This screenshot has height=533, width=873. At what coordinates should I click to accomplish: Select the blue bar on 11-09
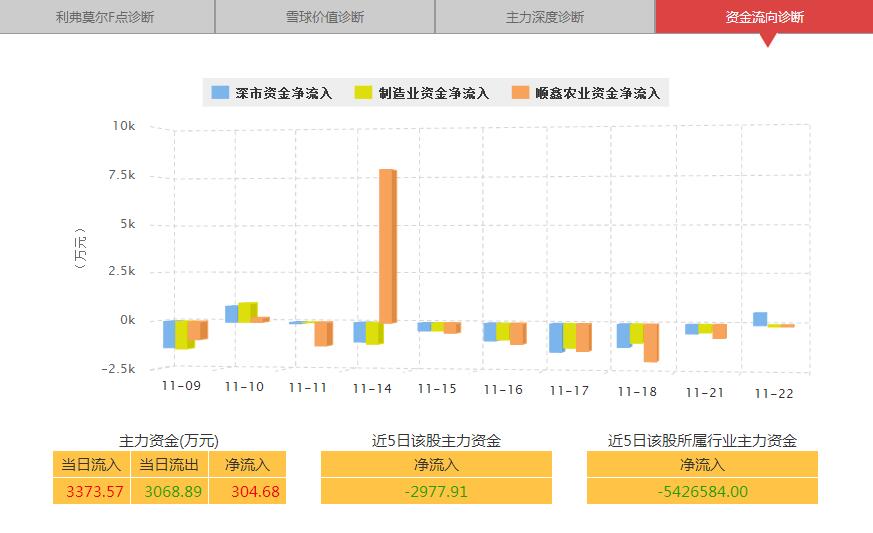click(x=170, y=334)
